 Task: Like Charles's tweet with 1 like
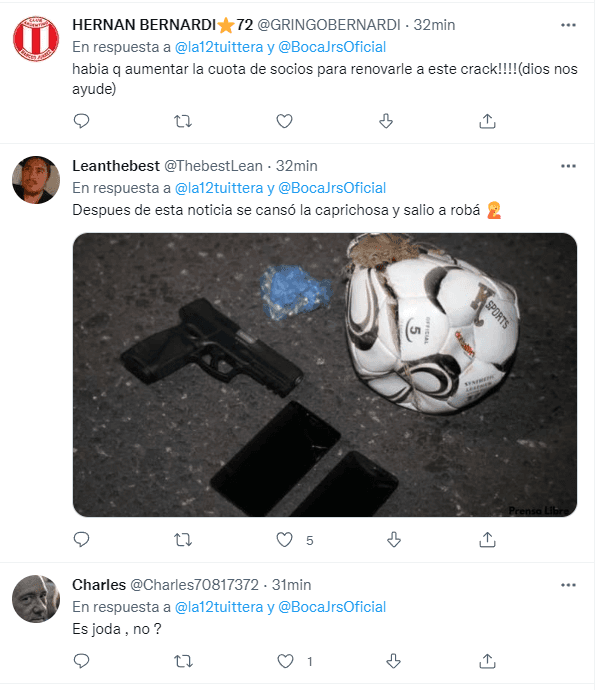285,661
